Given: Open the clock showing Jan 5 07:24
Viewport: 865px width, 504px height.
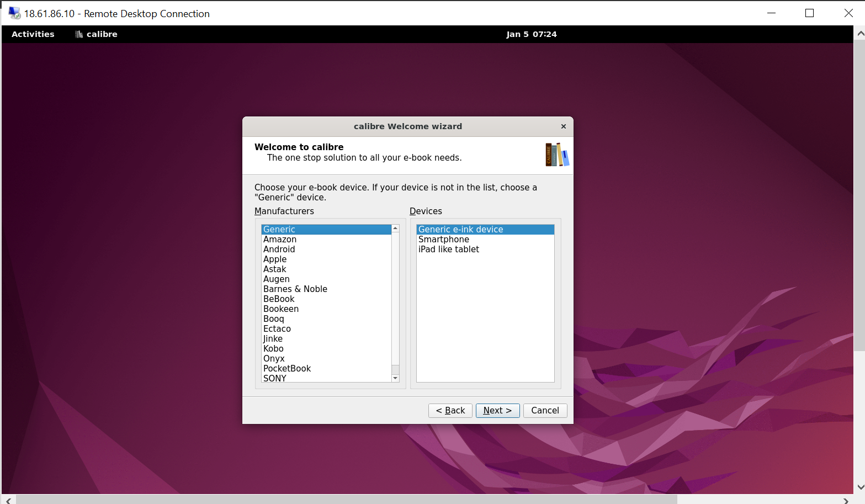Looking at the screenshot, I should tap(532, 34).
